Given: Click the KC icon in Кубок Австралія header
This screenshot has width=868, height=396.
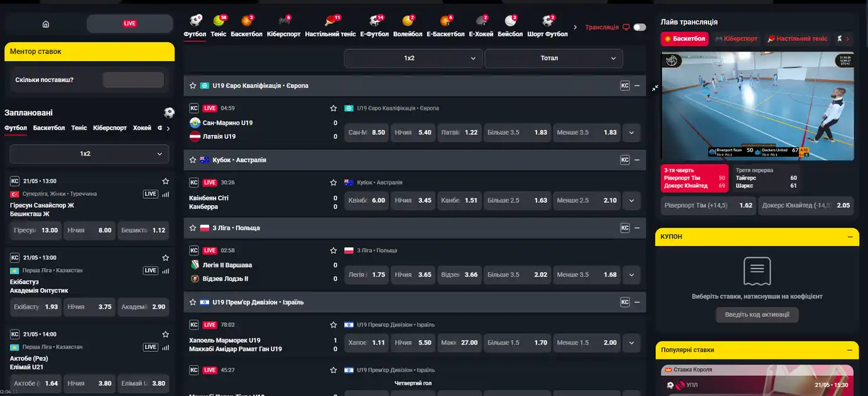Looking at the screenshot, I should coord(625,160).
